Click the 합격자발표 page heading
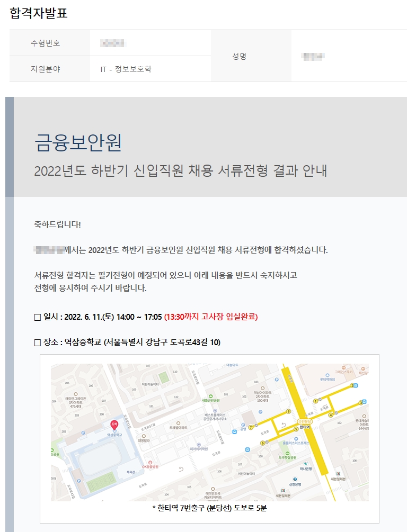 (x=38, y=13)
